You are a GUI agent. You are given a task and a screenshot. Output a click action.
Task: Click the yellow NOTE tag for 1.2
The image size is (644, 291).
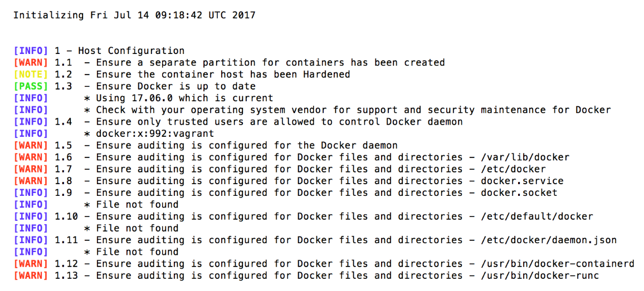coord(31,75)
